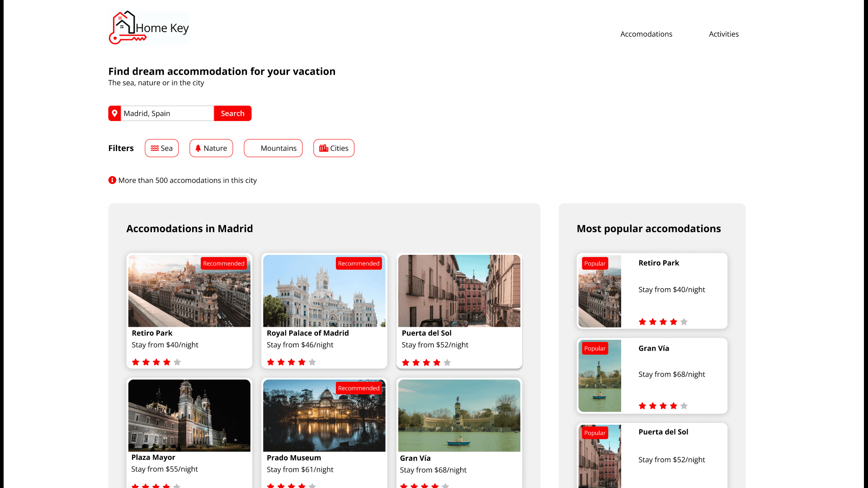Open the Prado Museum photo

(x=324, y=416)
